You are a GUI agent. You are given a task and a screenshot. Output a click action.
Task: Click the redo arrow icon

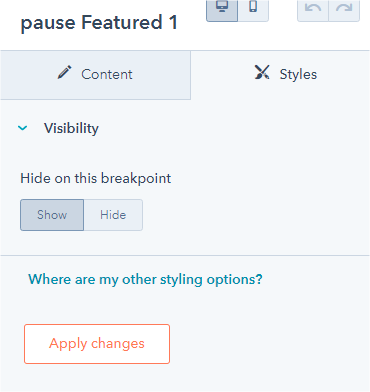344,8
